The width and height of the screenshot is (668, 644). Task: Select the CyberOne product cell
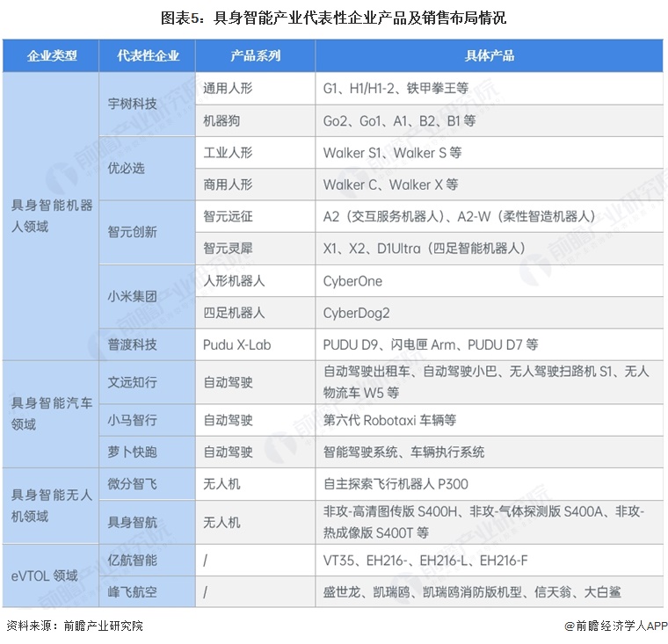coord(489,280)
